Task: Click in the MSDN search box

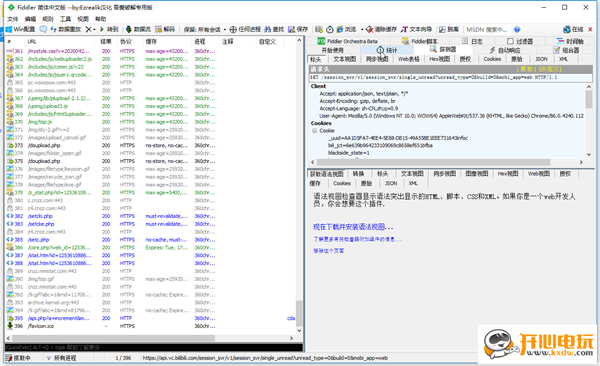Action: (x=488, y=29)
